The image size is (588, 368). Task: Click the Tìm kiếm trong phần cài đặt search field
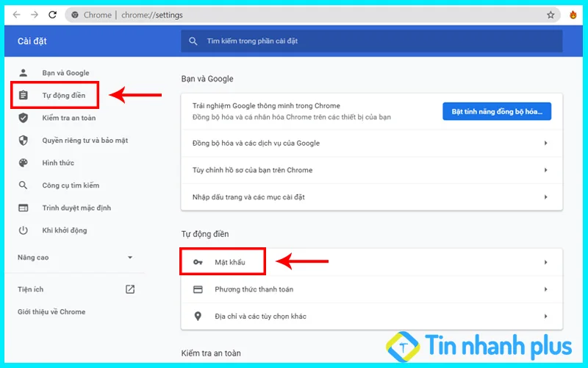coord(372,41)
